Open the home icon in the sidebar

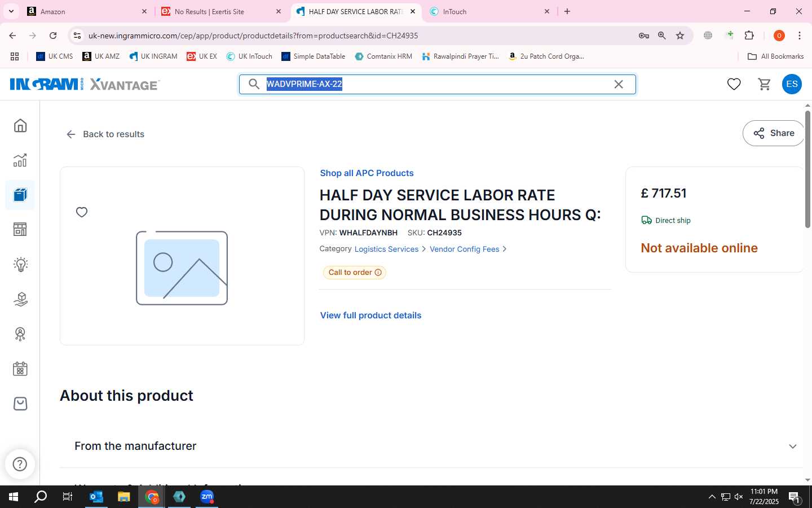point(20,125)
